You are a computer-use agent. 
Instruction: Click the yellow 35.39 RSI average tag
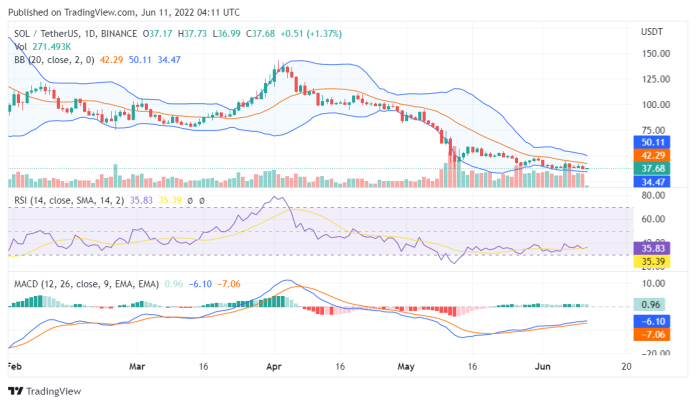pos(654,260)
